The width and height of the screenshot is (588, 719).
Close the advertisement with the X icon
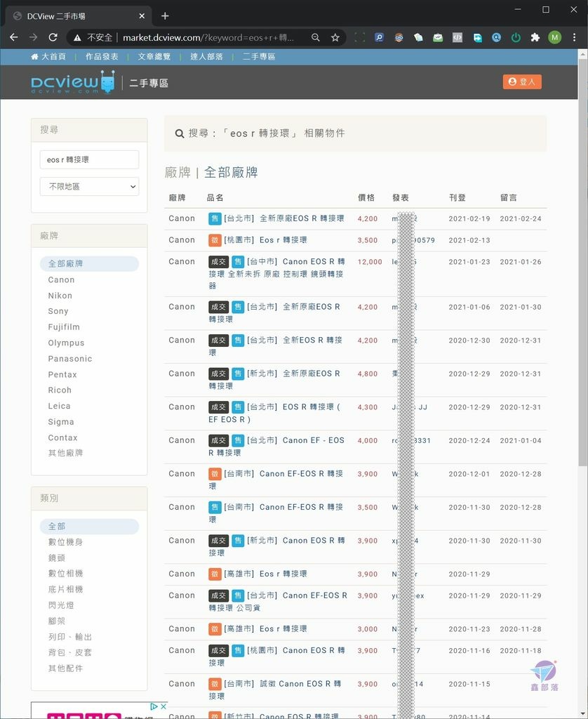coord(163,706)
